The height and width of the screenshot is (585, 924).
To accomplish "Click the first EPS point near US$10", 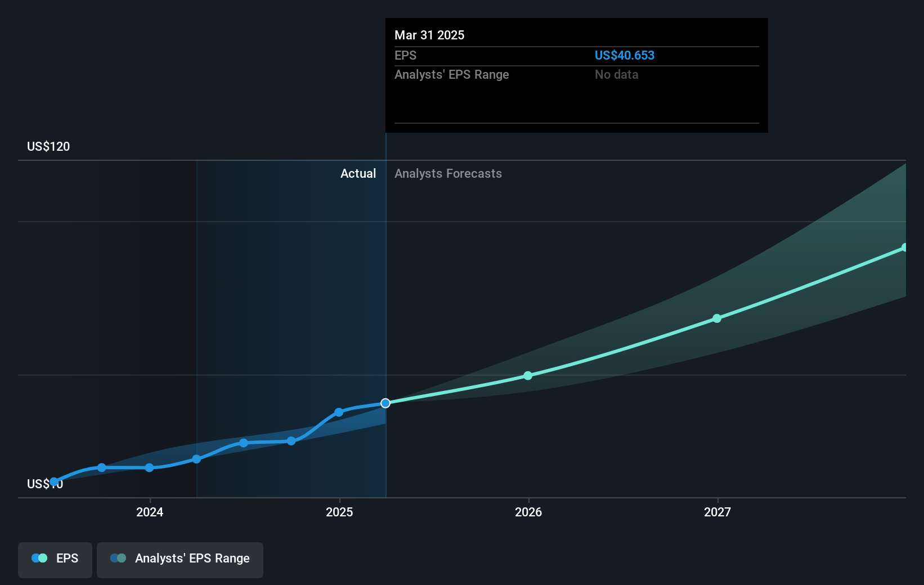I will pyautogui.click(x=54, y=481).
